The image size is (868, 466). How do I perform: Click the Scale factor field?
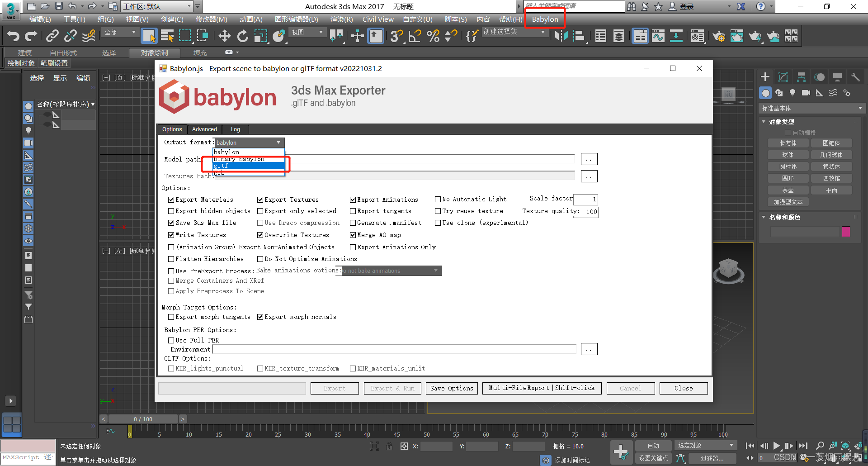tap(585, 199)
